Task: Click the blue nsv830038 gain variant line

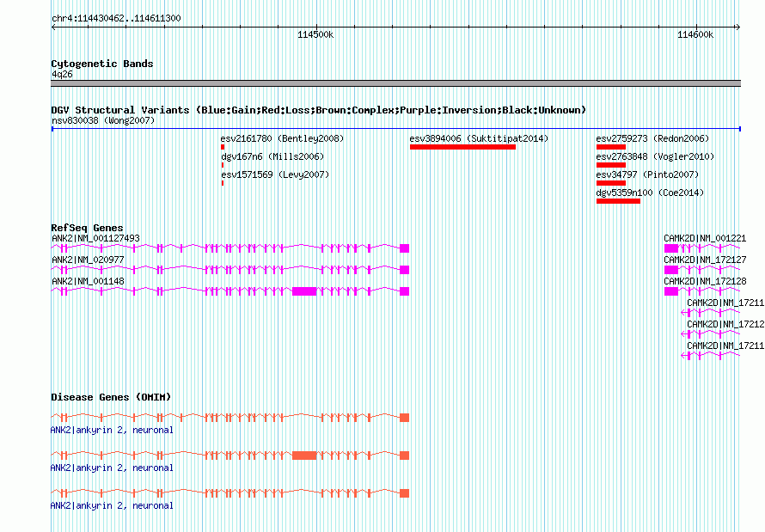Action: point(396,129)
